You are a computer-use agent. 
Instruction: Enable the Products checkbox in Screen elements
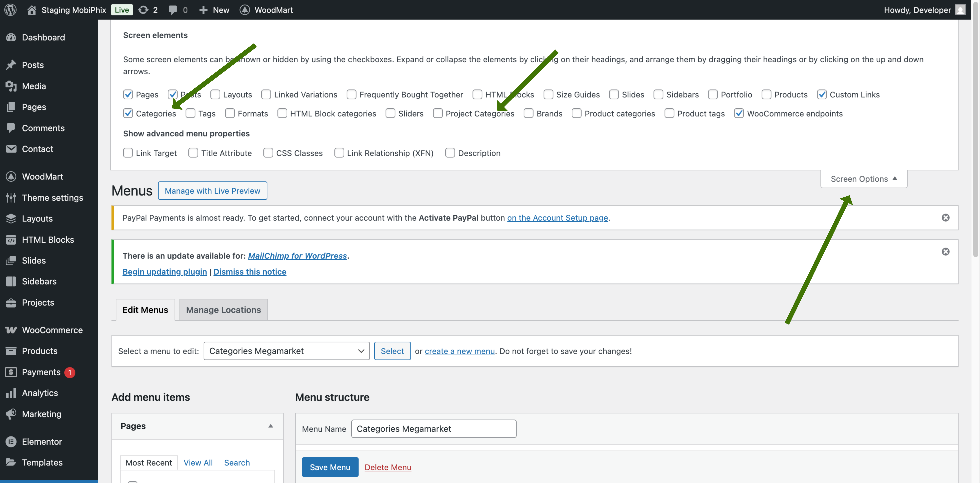click(x=767, y=94)
